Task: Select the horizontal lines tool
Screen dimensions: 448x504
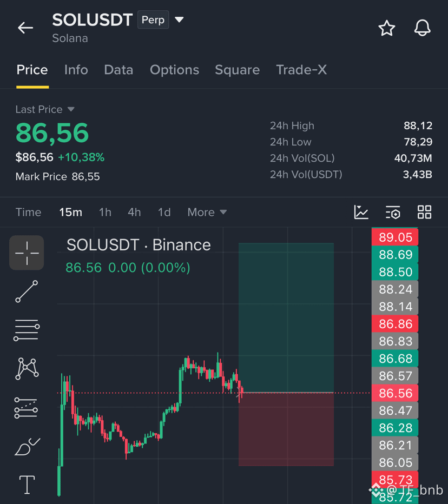Action: point(27,330)
